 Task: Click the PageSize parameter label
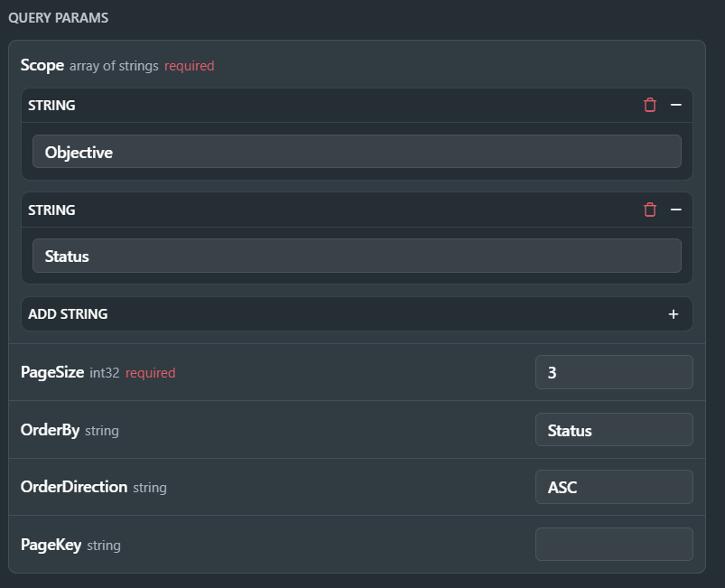click(52, 372)
